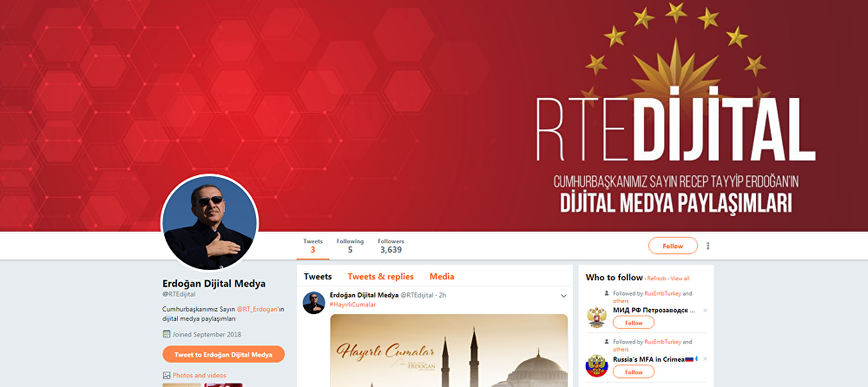Open tweet author's small avatar

click(314, 303)
